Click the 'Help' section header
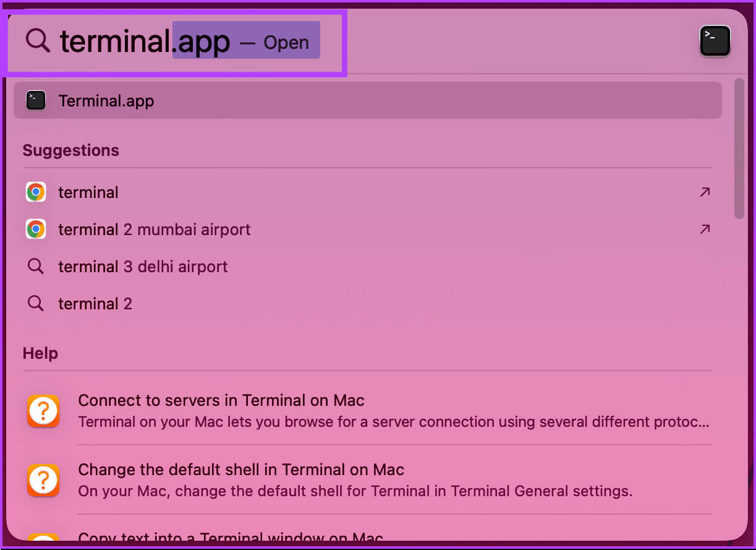Viewport: 756px width, 550px height. click(x=40, y=353)
